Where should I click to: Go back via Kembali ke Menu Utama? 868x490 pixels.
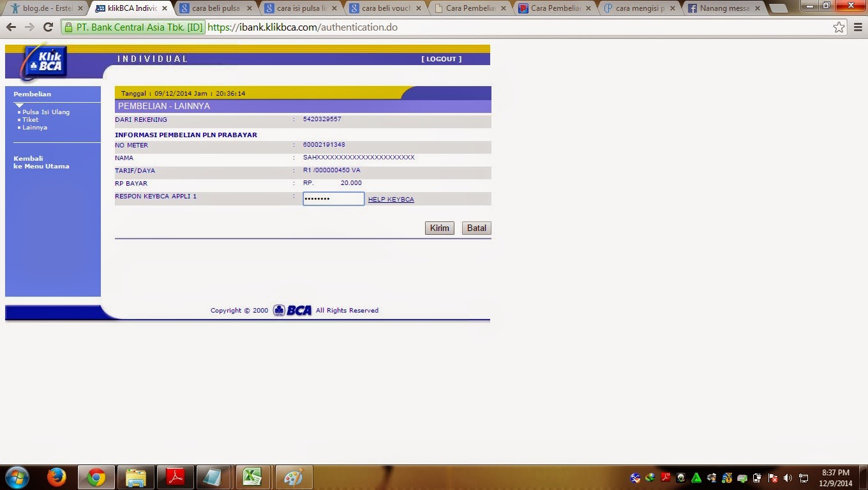[x=41, y=162]
